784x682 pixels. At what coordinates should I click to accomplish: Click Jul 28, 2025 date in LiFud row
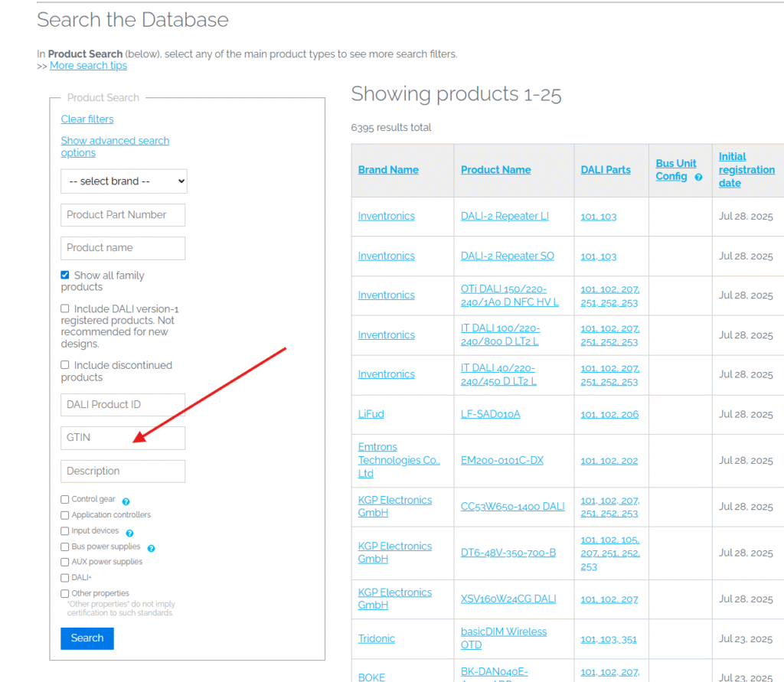click(x=746, y=415)
